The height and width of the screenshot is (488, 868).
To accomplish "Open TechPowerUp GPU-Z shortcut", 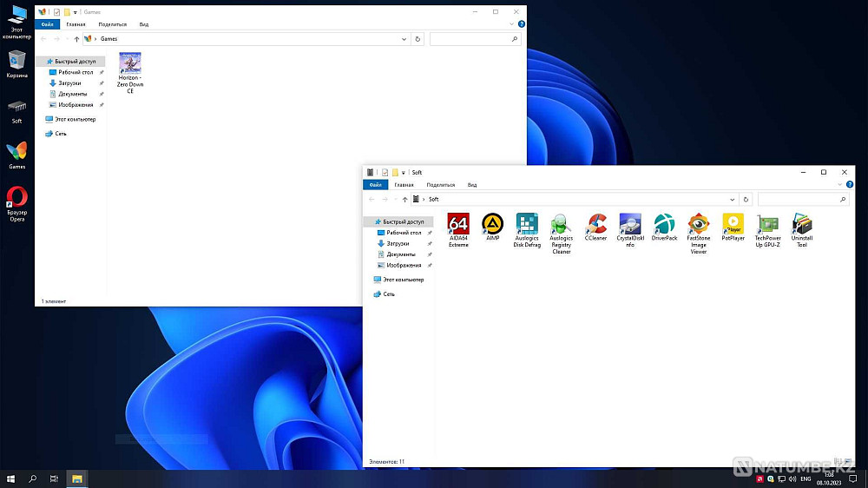I will 768,230.
